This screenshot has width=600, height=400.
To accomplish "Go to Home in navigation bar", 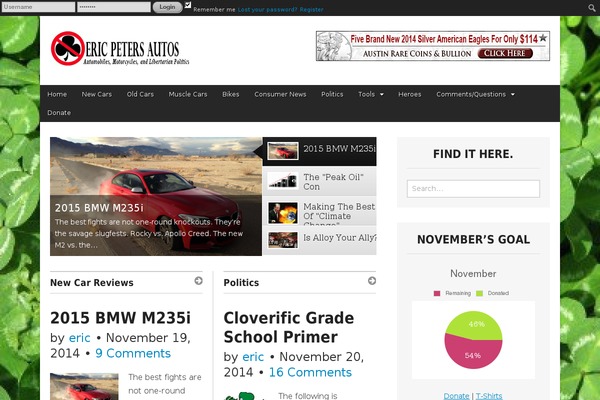I will coord(57,94).
